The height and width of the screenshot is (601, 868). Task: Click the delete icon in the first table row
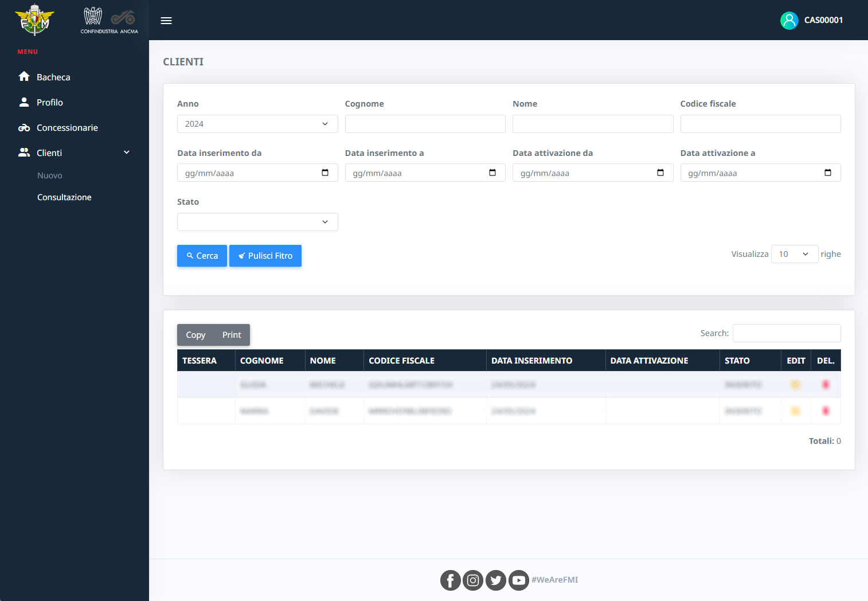click(826, 384)
